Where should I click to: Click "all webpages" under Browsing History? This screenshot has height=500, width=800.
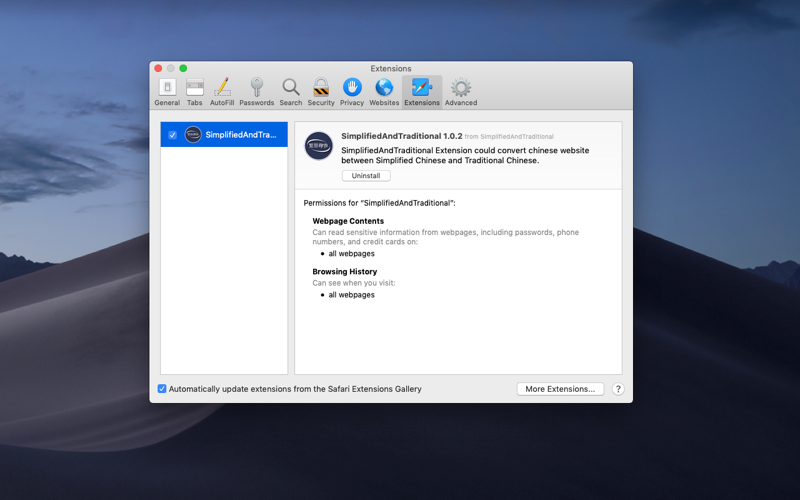coord(352,295)
